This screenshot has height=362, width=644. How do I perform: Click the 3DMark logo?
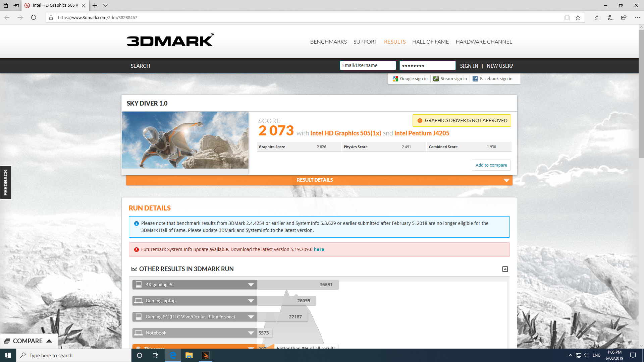pyautogui.click(x=170, y=40)
